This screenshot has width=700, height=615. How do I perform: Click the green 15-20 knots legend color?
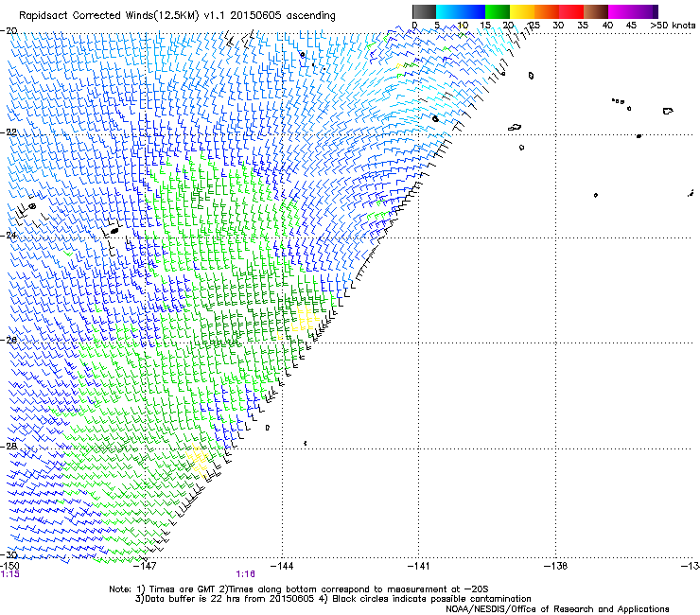coord(498,11)
